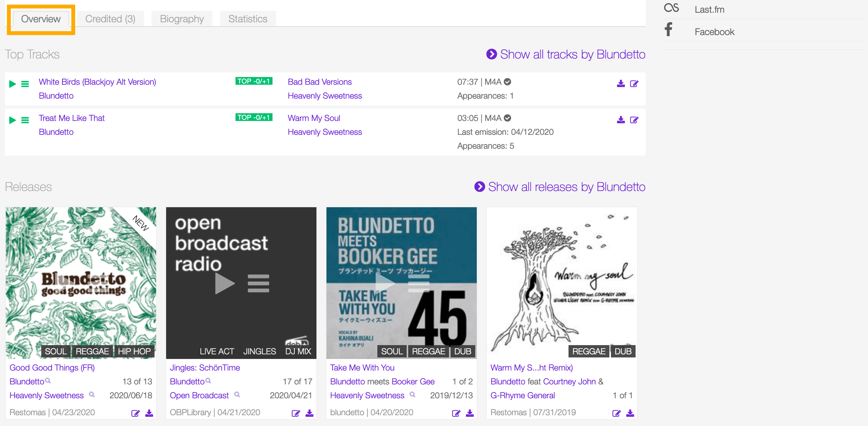The image size is (868, 426).
Task: Search artist Blundetto under Good Good Things
Action: [x=48, y=381]
